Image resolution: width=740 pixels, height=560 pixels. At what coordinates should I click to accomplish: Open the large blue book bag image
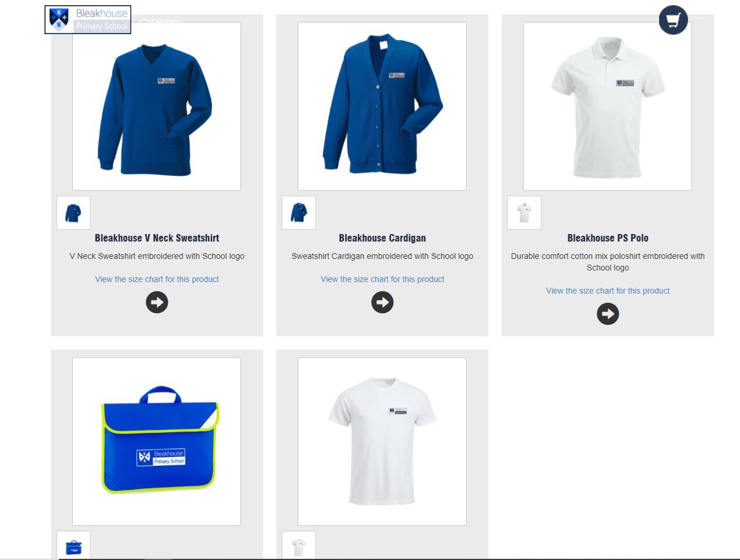click(x=157, y=442)
